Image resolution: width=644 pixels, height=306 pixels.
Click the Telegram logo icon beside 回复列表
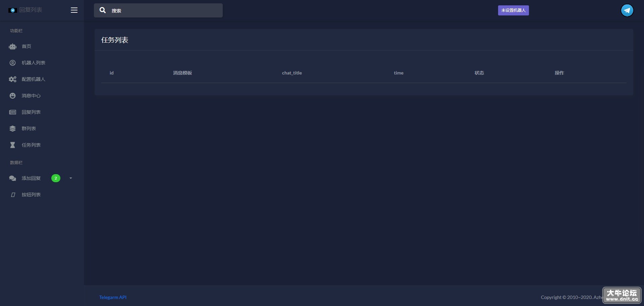(13, 10)
